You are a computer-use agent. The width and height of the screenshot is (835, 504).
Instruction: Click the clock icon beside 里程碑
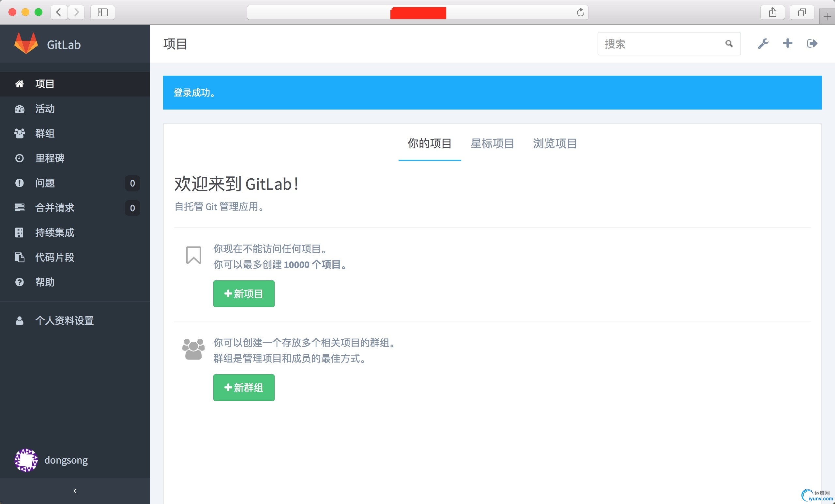pos(19,158)
